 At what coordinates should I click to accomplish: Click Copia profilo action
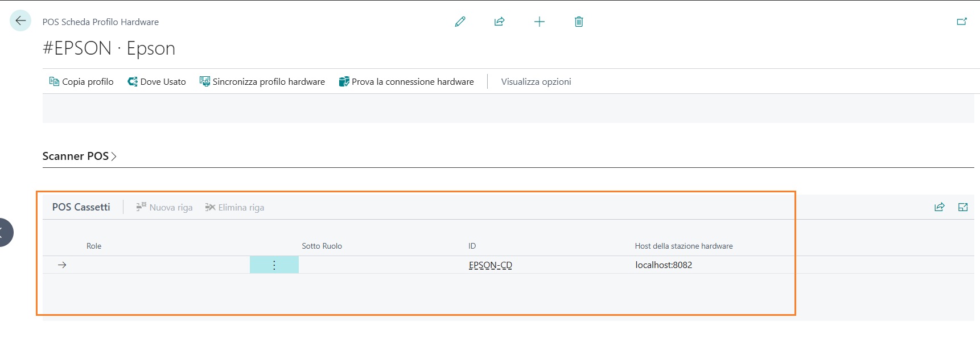[81, 81]
